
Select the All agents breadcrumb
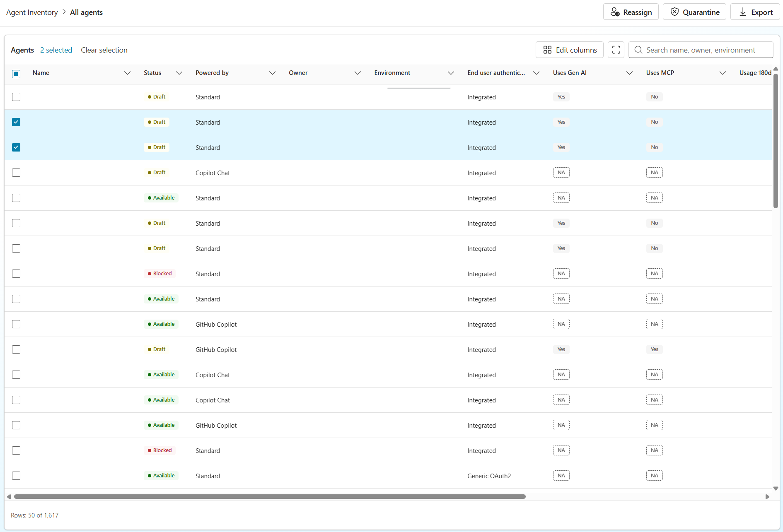click(x=86, y=12)
